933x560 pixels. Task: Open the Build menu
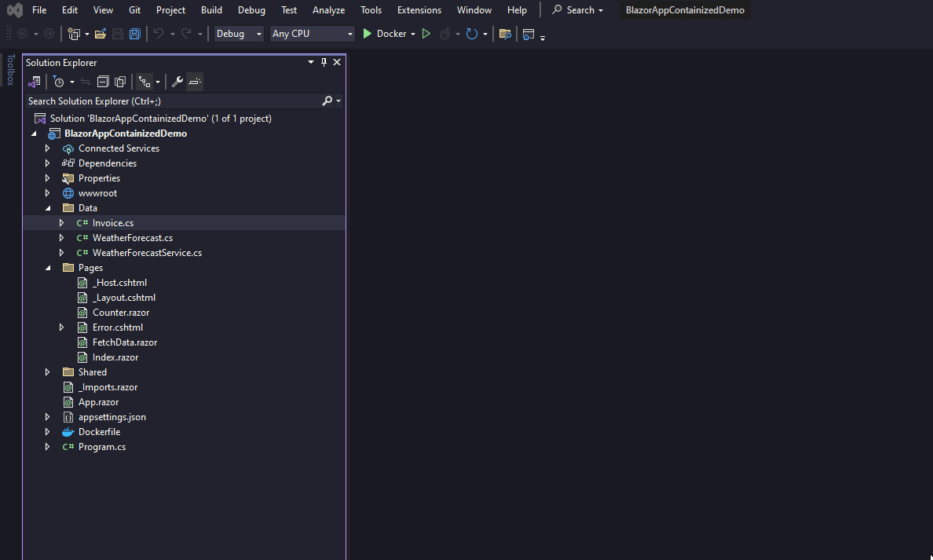[211, 10]
